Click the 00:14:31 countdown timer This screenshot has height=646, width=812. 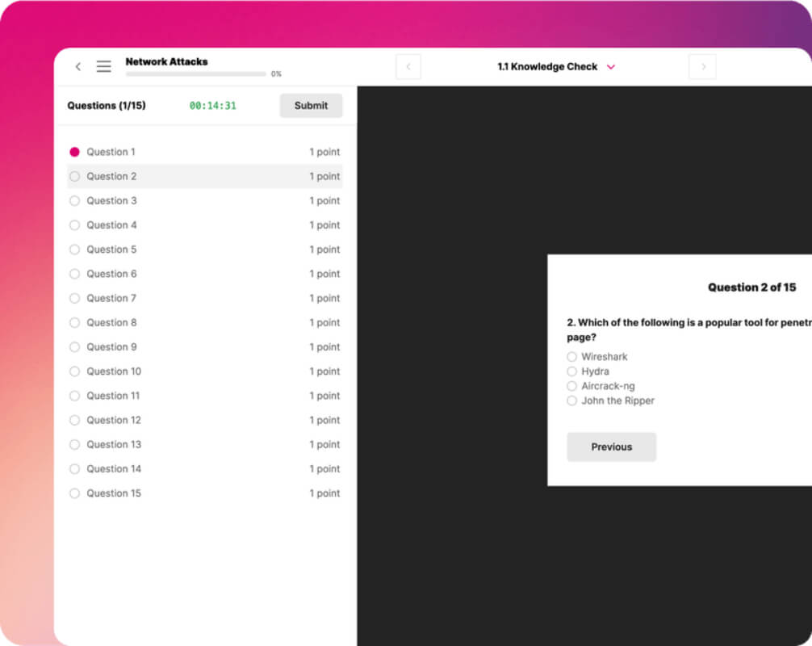click(x=213, y=106)
